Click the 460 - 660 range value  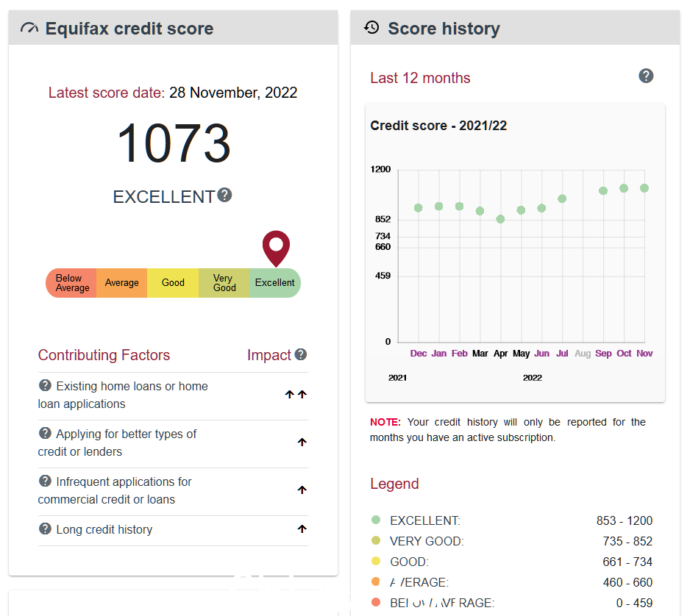tap(627, 583)
